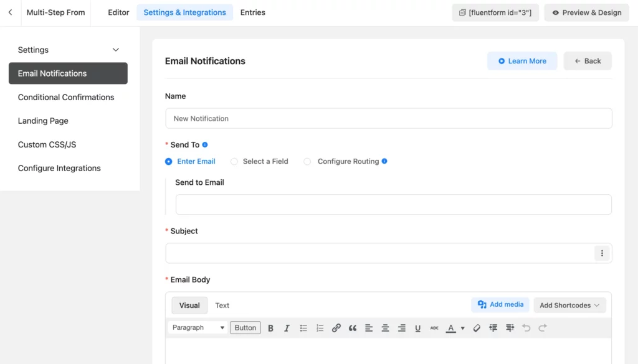Screen dimensions: 638x364
Task: Select the Enter Email radio option
Action: pyautogui.click(x=168, y=161)
